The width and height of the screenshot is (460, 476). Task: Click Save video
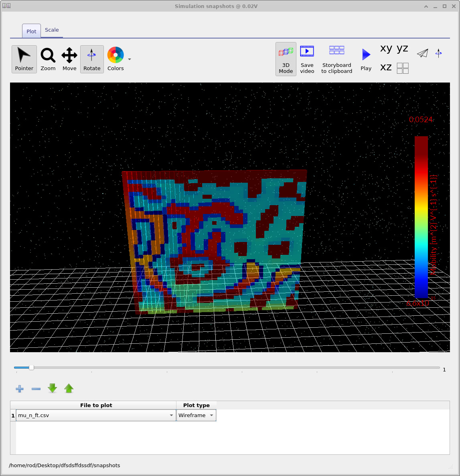[307, 59]
